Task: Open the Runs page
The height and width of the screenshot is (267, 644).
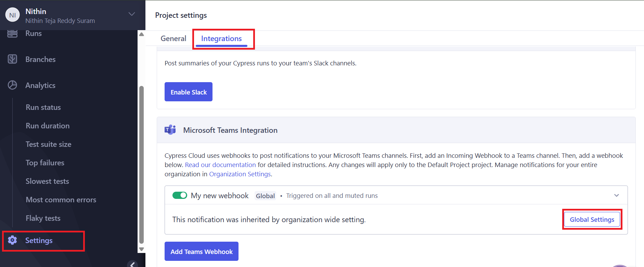Action: coord(34,33)
